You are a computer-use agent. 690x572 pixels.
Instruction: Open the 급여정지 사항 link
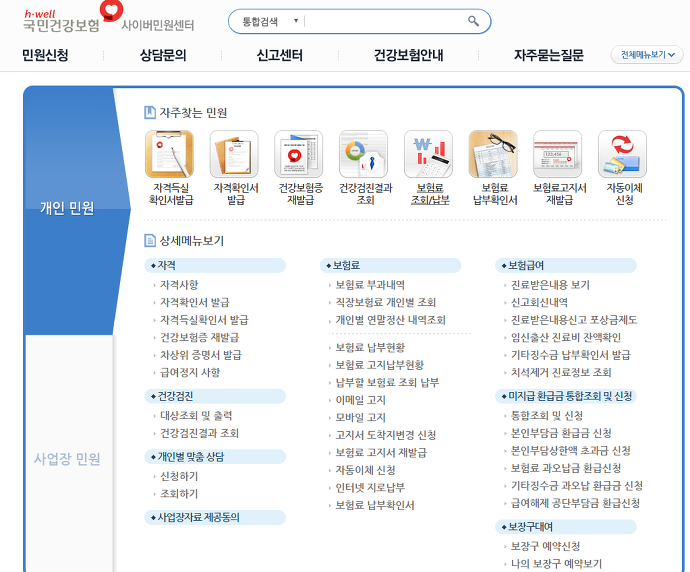click(x=190, y=373)
